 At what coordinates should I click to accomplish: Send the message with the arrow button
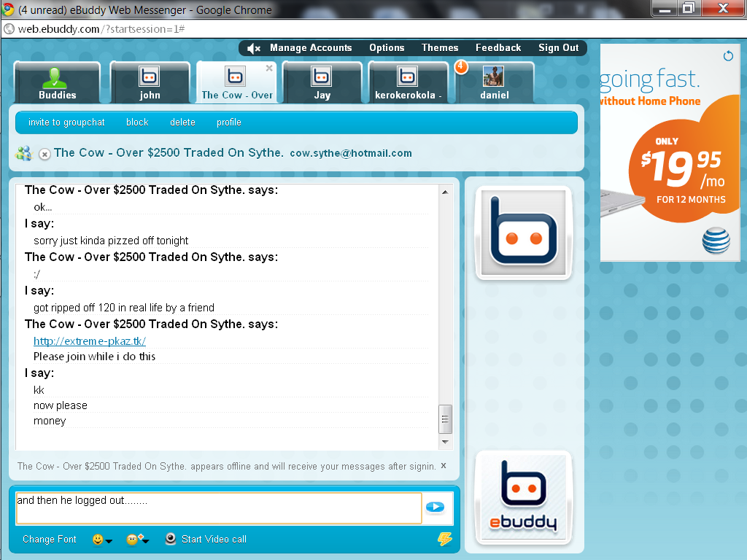coord(435,507)
